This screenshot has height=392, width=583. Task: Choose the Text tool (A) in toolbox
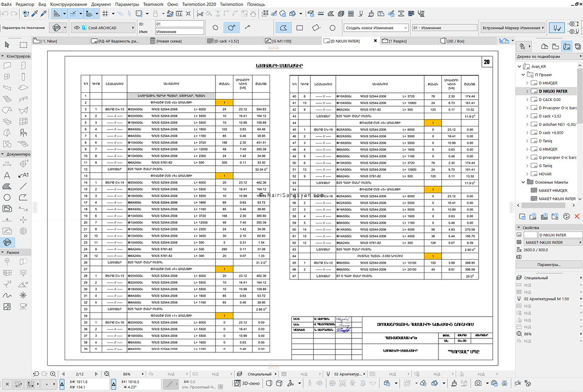point(6,175)
